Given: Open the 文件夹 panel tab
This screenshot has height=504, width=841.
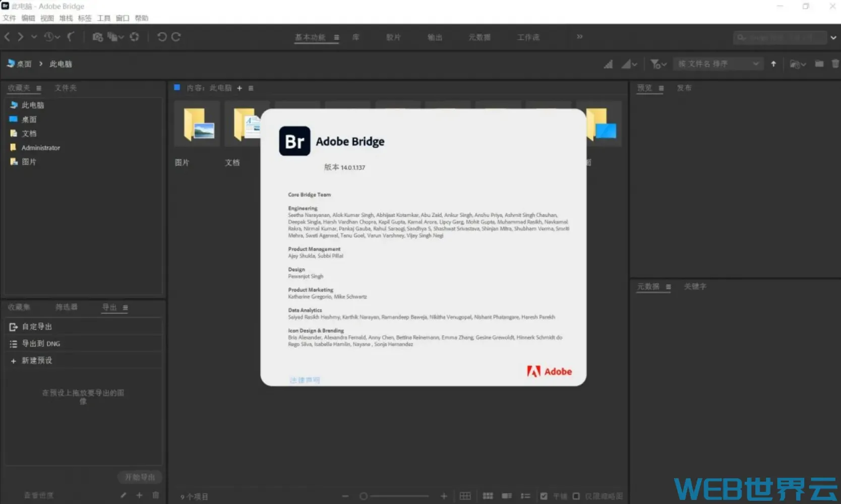Looking at the screenshot, I should point(66,88).
